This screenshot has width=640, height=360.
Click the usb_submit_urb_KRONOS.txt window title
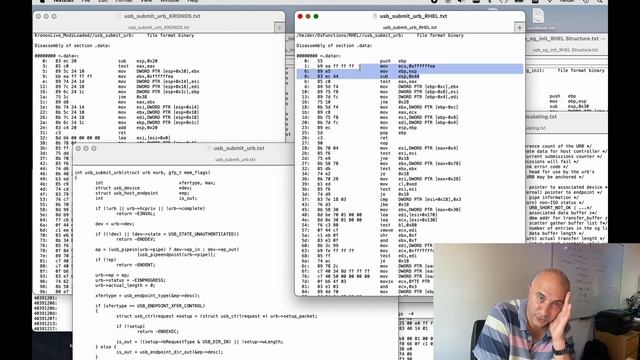point(162,16)
